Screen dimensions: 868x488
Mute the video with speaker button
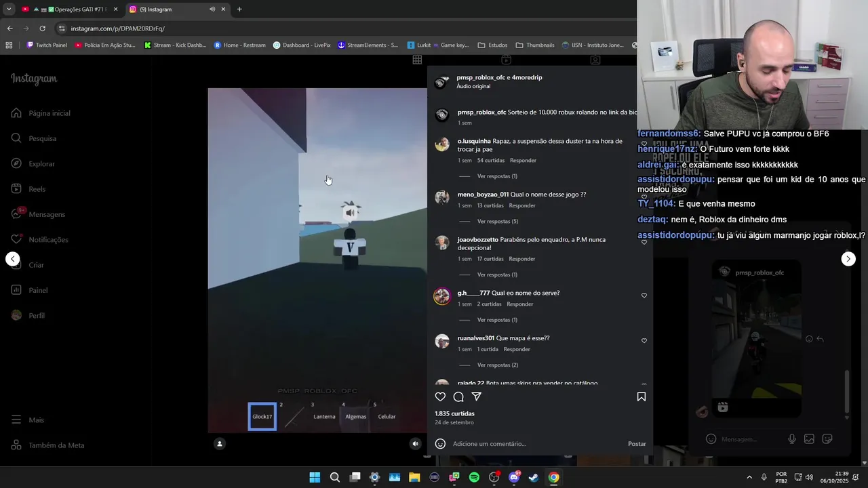coord(416,444)
